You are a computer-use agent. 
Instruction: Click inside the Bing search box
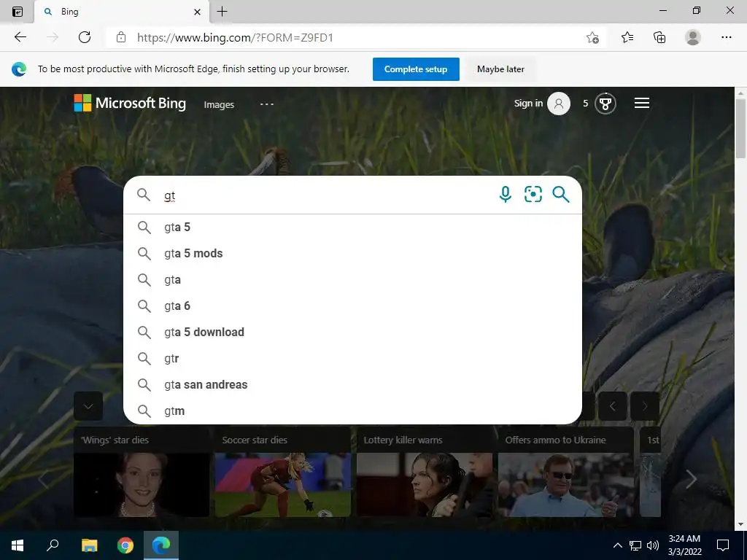pyautogui.click(x=329, y=195)
